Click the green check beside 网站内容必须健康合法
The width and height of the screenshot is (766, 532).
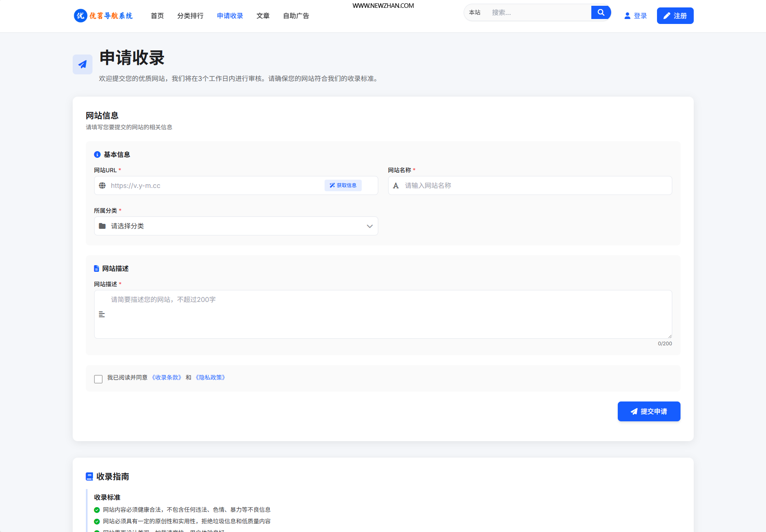pyautogui.click(x=97, y=510)
